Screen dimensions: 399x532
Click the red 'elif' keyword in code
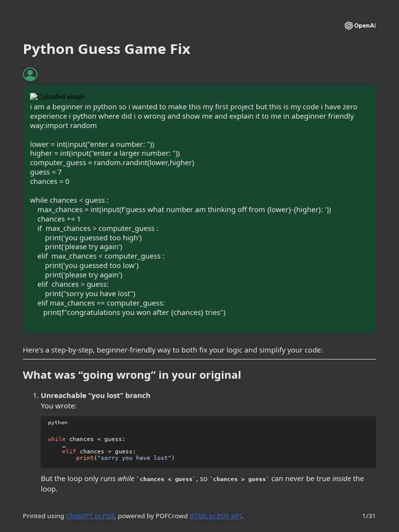69,451
